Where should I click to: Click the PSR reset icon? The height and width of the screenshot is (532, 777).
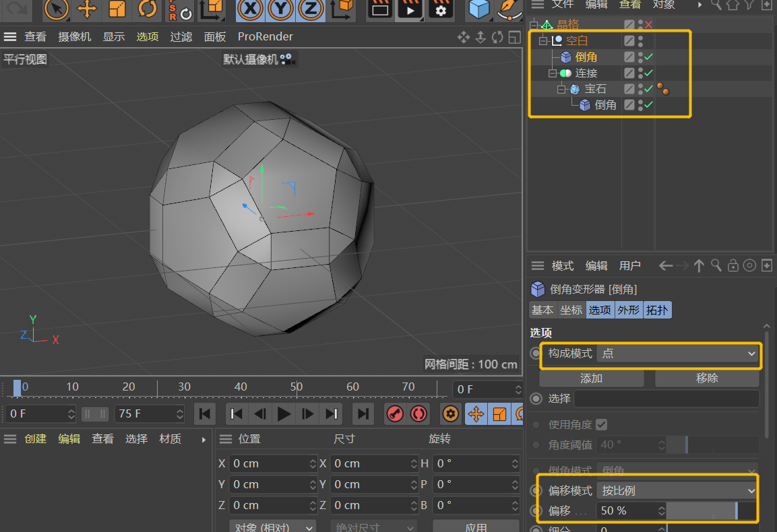181,10
